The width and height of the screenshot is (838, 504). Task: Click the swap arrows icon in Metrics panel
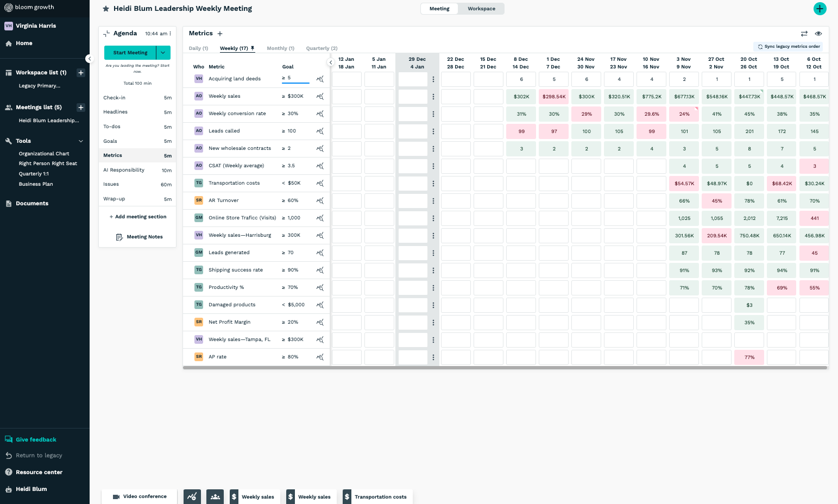pyautogui.click(x=804, y=34)
